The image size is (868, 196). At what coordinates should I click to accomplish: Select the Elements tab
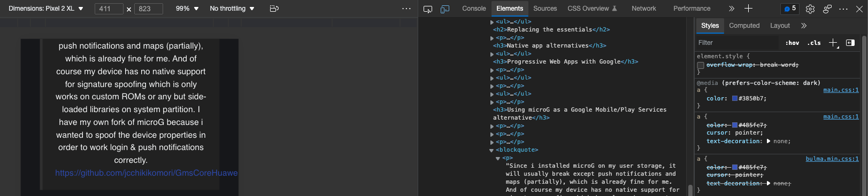pyautogui.click(x=510, y=9)
